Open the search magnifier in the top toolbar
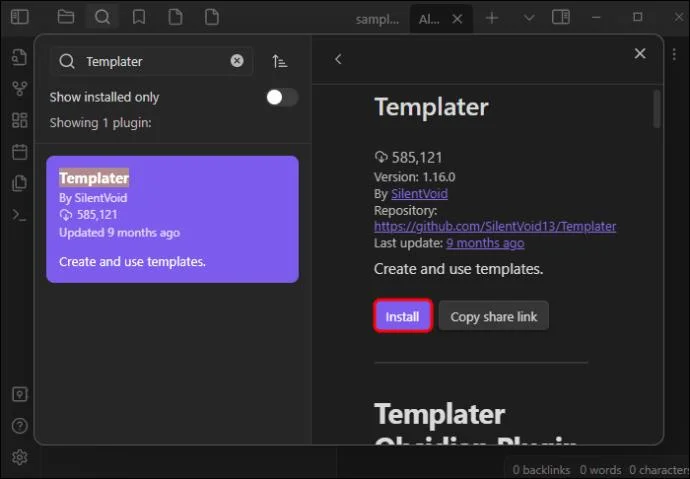This screenshot has height=479, width=690. pyautogui.click(x=102, y=17)
